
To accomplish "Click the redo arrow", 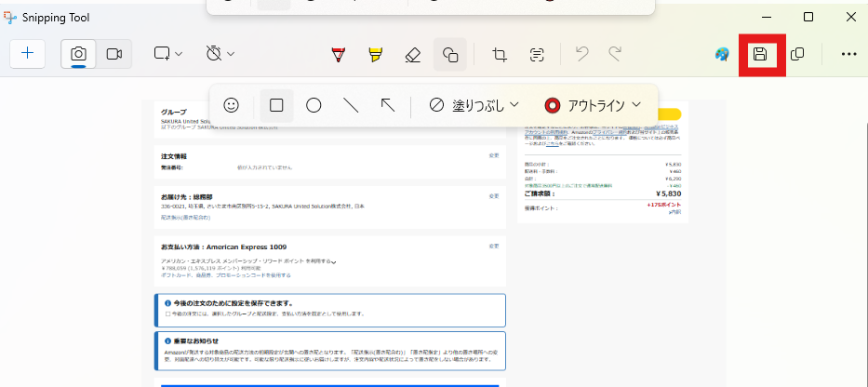I will point(615,55).
